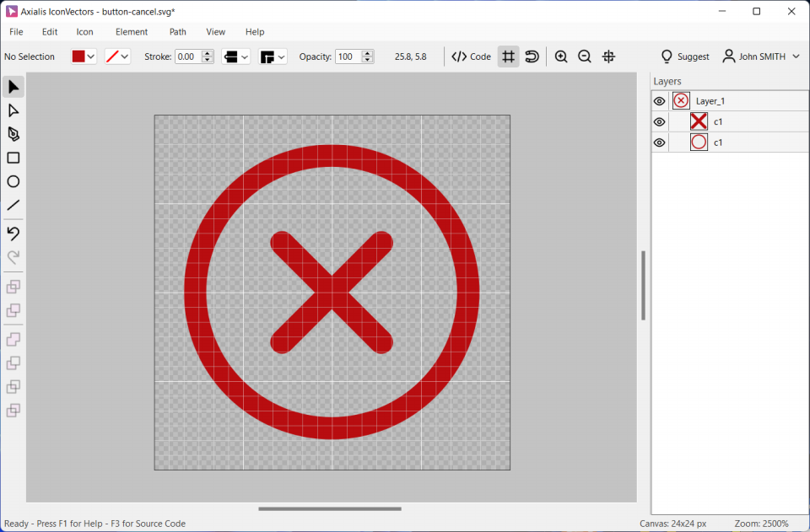Image resolution: width=810 pixels, height=532 pixels.
Task: Hide Layer_1 using its eye icon
Action: coord(660,101)
